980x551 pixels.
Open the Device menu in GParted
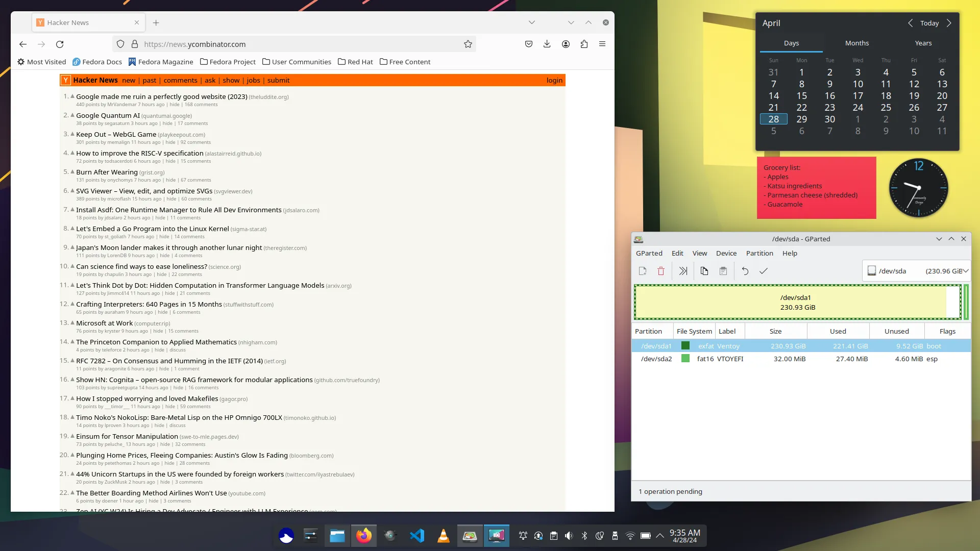(726, 254)
